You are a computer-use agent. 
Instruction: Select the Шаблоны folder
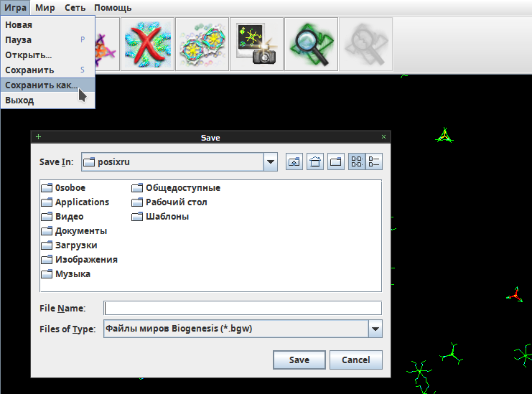point(160,216)
